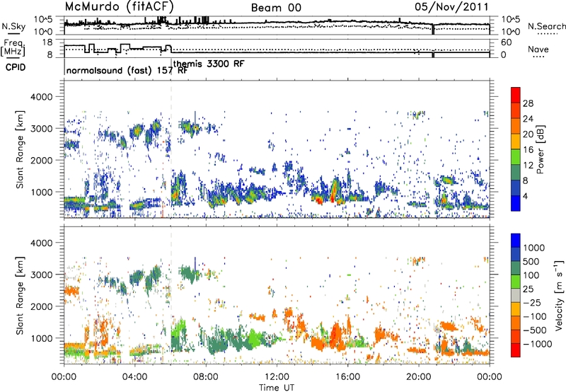Click the '4000' tick on power panel
This screenshot has height=392, width=566.
pyautogui.click(x=42, y=97)
